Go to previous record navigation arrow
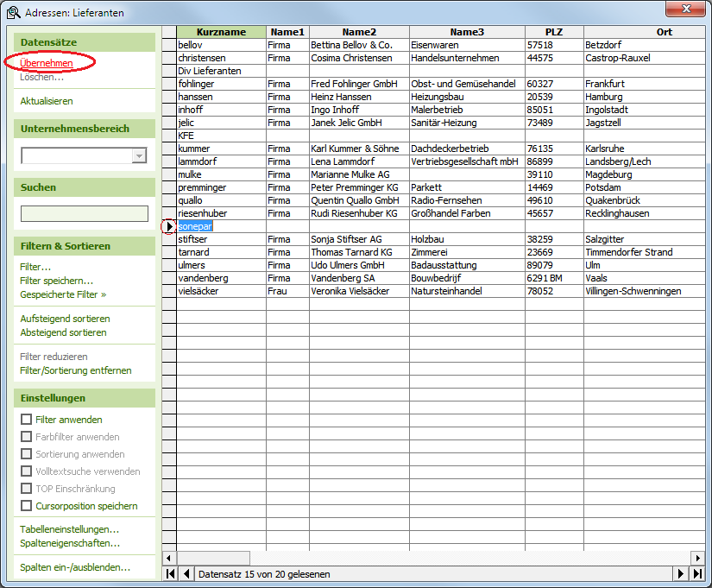Viewport: 712px width, 588px height. 185,573
